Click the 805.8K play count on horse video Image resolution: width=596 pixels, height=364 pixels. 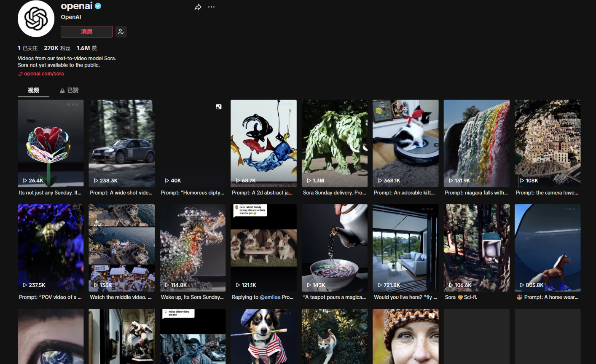click(x=532, y=285)
